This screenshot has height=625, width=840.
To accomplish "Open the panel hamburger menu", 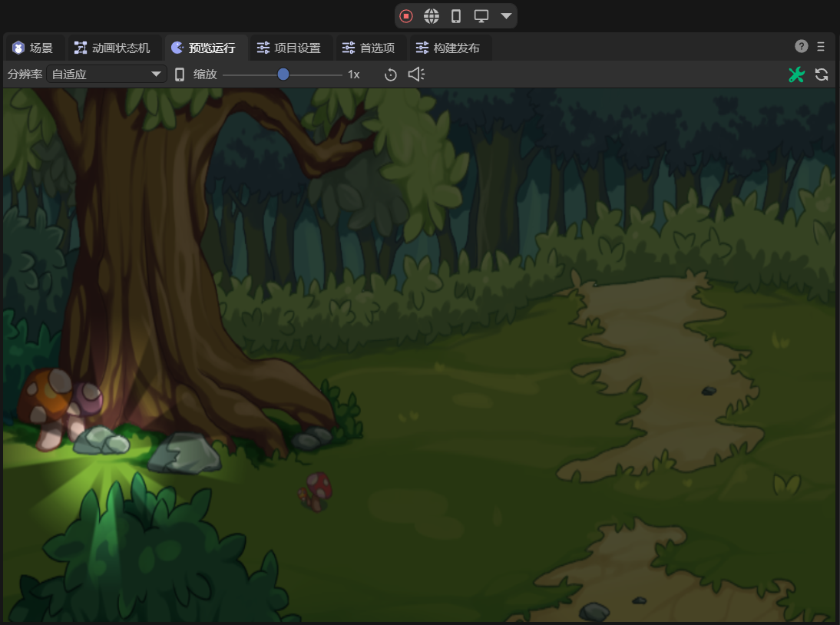I will [821, 46].
